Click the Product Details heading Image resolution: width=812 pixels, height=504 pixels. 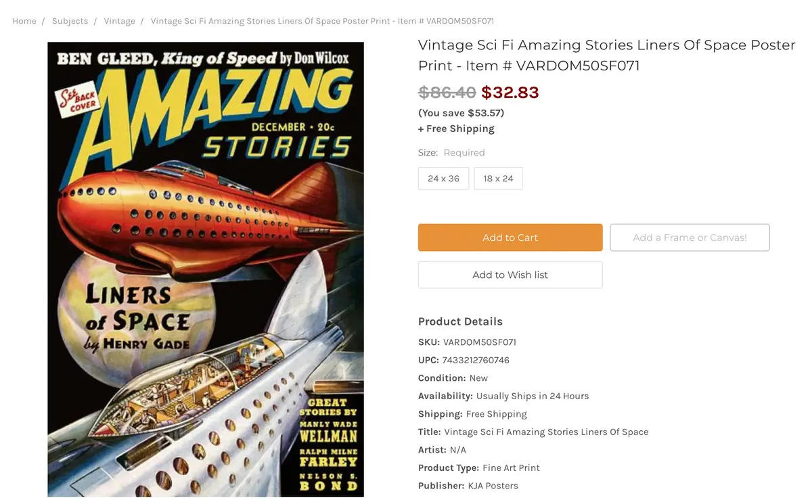tap(460, 321)
